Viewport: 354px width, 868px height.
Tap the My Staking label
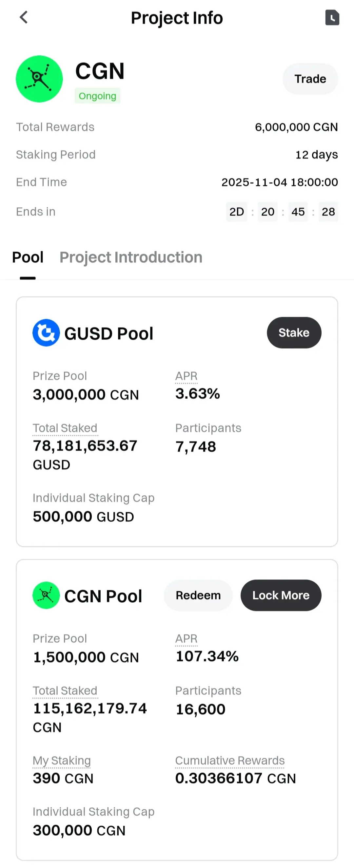[62, 761]
